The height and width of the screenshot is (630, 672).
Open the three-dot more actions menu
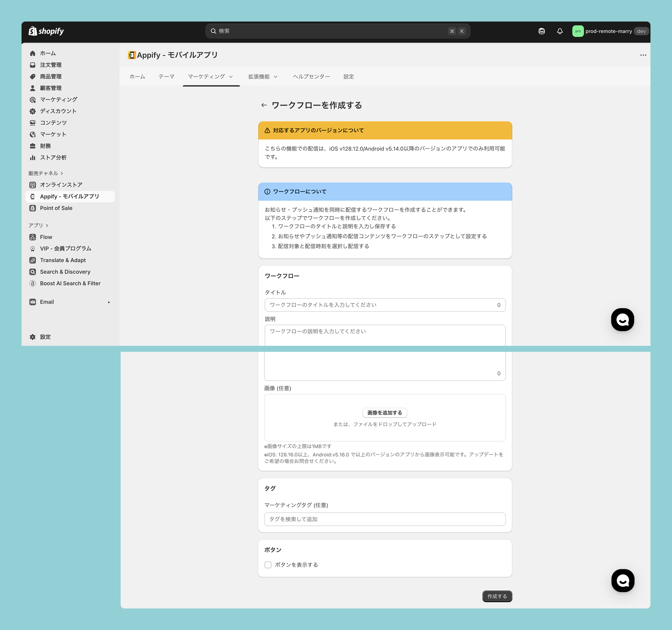(643, 55)
